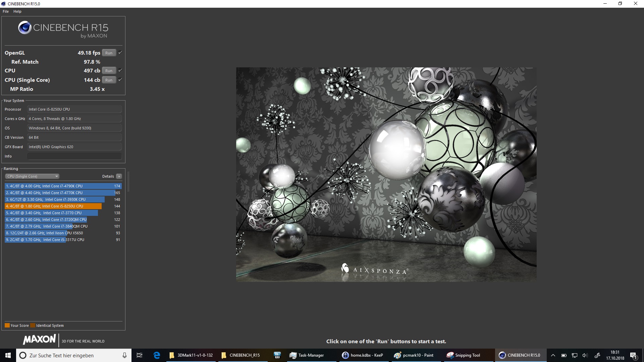
Task: Run the OpenGL benchmark
Action: tap(109, 53)
